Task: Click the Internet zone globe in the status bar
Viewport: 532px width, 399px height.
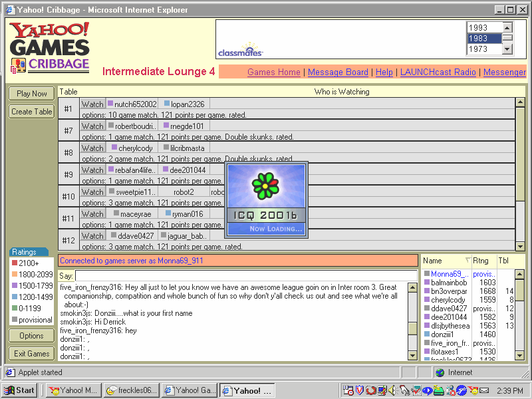Action: (x=440, y=372)
